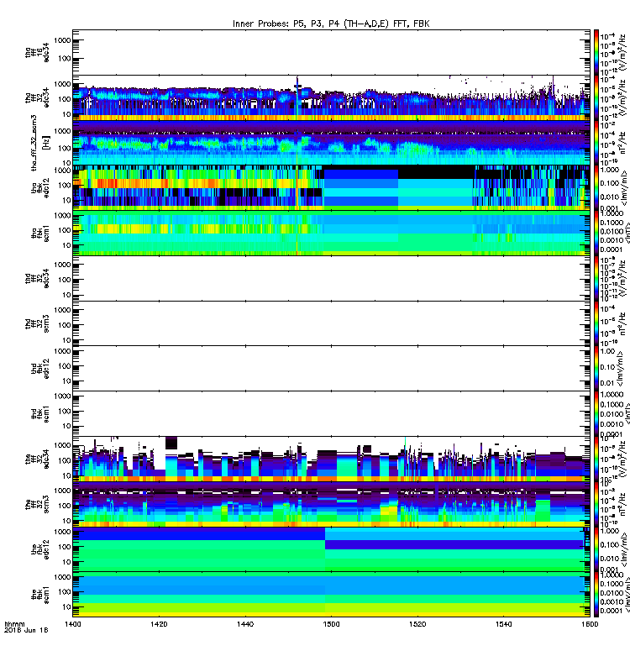Click the 1540 time axis label
This screenshot has height=672, width=630.
click(x=503, y=624)
